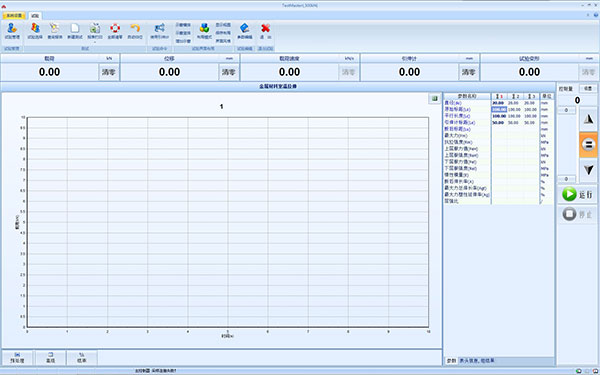Screen dimensions: 600x375
Task: Click 清零 button beside the 位移 displacement reading
Action: (x=229, y=72)
